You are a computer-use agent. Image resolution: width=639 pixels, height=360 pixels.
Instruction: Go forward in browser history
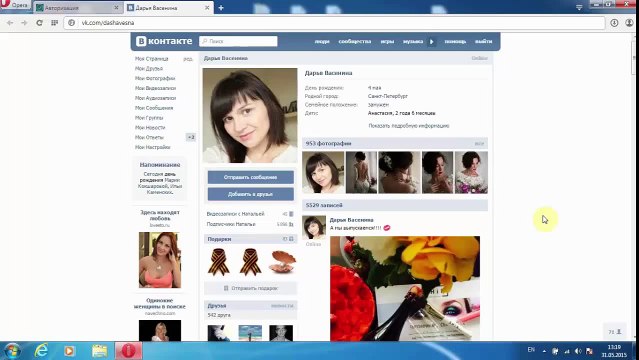[24, 23]
